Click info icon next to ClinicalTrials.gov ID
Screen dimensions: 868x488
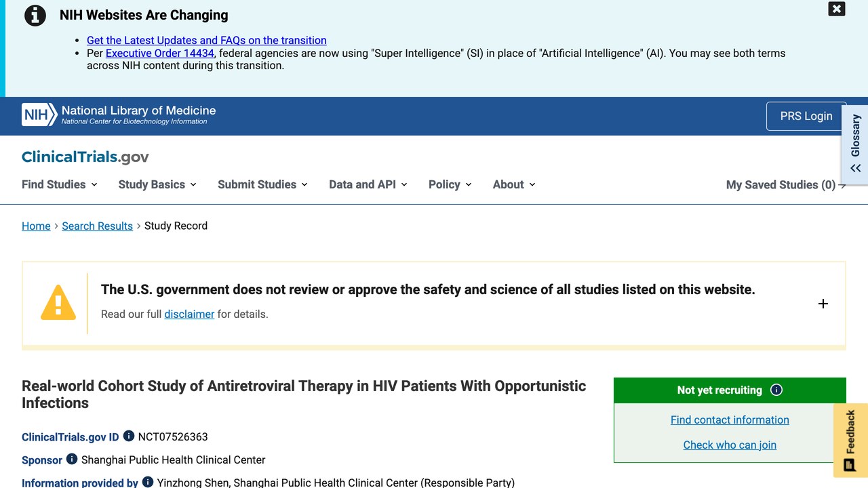(x=129, y=436)
